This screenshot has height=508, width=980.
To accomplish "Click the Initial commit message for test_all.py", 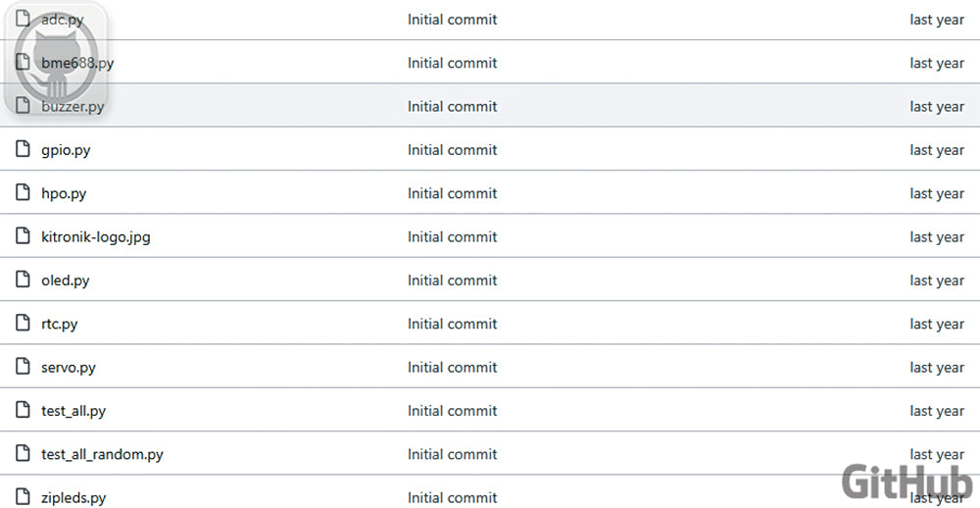I will pyautogui.click(x=452, y=411).
